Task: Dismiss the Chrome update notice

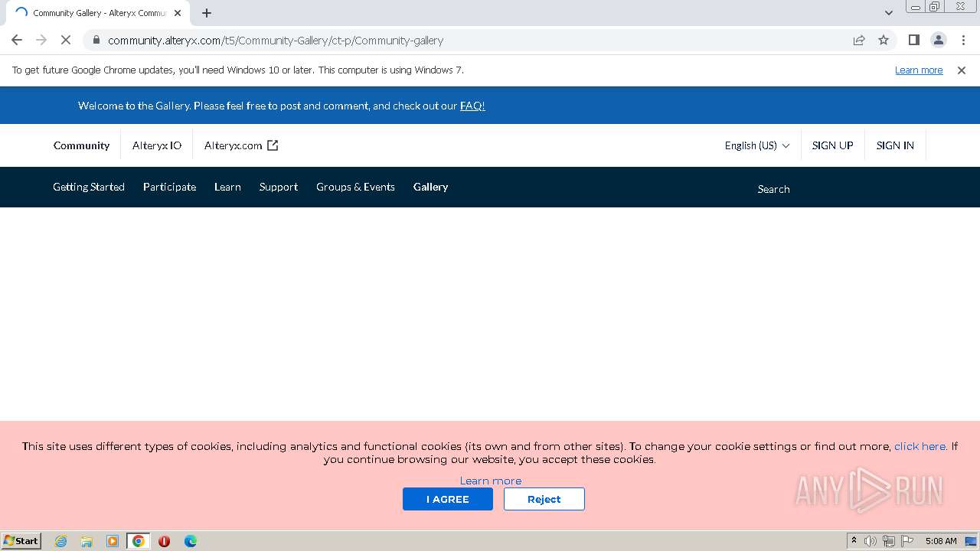Action: pos(962,70)
